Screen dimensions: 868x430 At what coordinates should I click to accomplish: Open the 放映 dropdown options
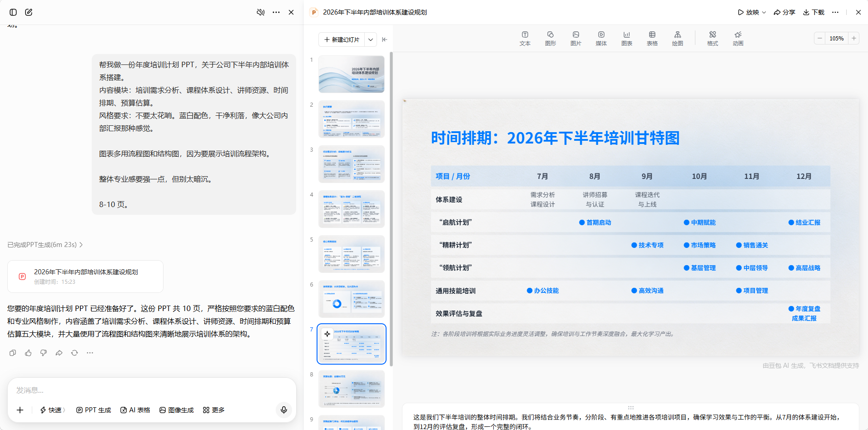(x=764, y=12)
